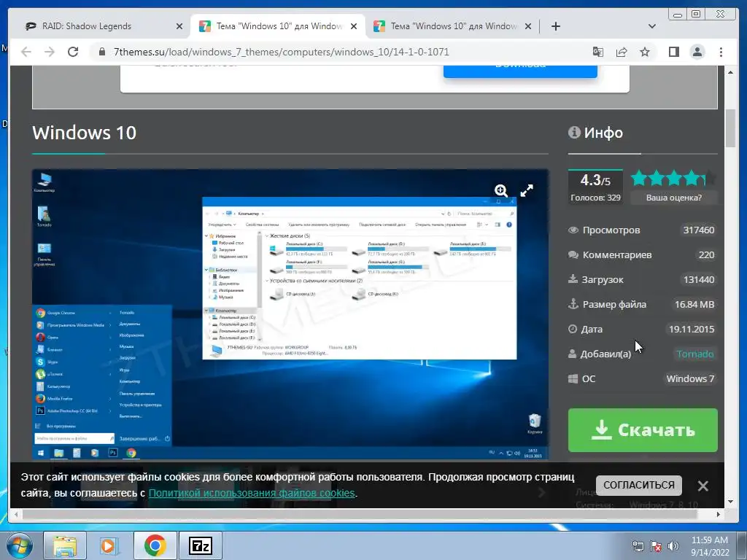Screen dimensions: 747x560
Task: Open the Политикой использования файлов cookies link
Action: pos(252,493)
